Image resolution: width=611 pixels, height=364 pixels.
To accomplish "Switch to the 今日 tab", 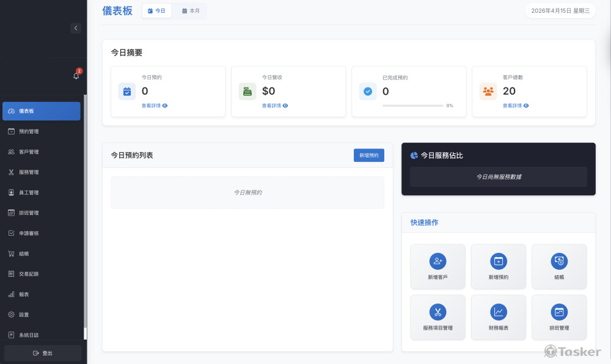I will point(156,11).
